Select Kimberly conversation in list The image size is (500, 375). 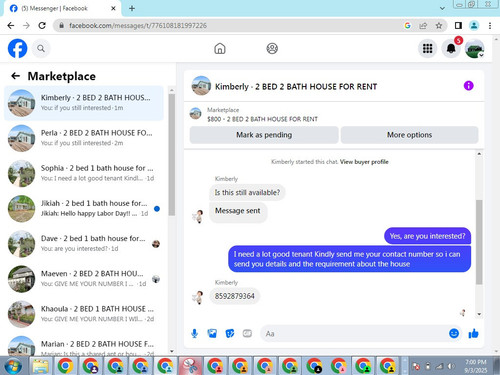(84, 103)
